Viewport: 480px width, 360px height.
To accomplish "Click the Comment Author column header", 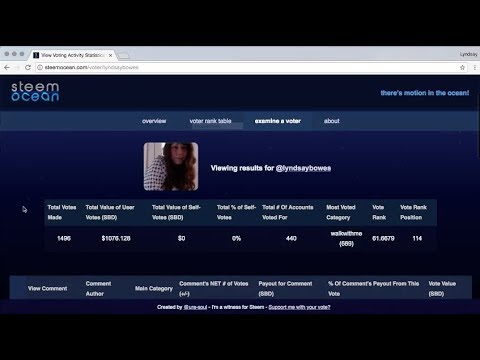I will point(98,289).
